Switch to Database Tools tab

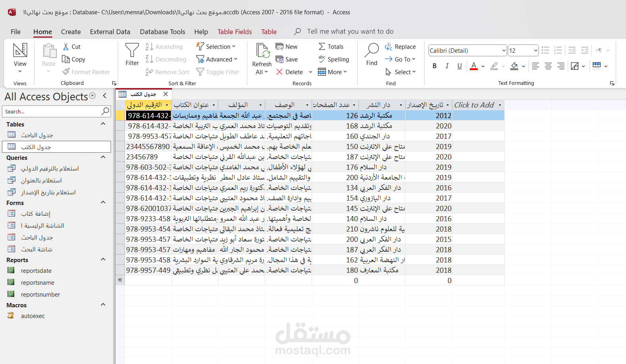pyautogui.click(x=163, y=32)
